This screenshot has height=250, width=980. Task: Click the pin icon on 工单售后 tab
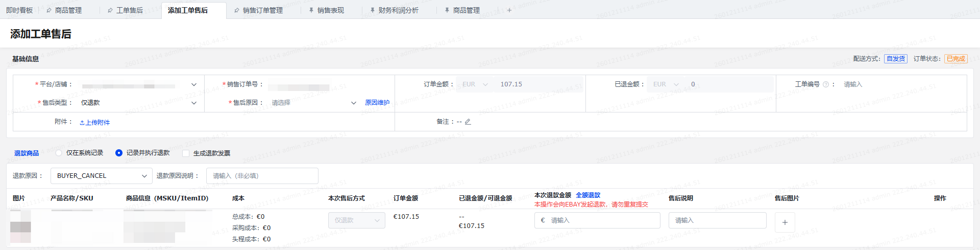[110, 10]
